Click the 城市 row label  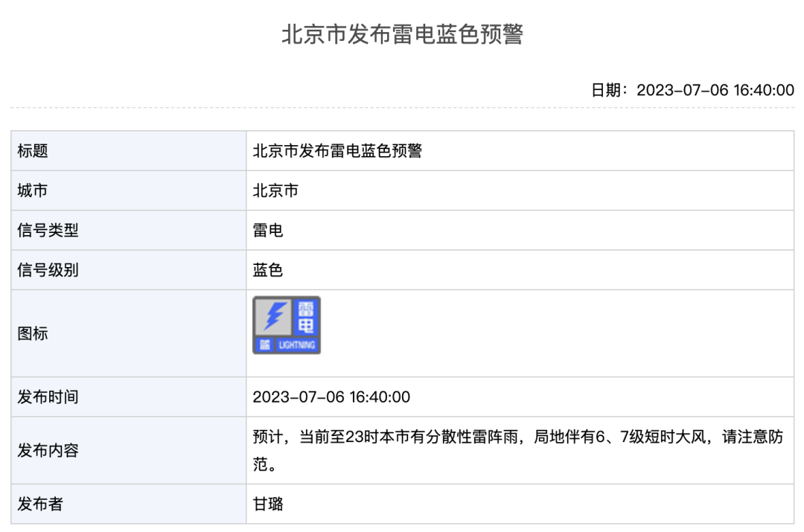pos(33,190)
